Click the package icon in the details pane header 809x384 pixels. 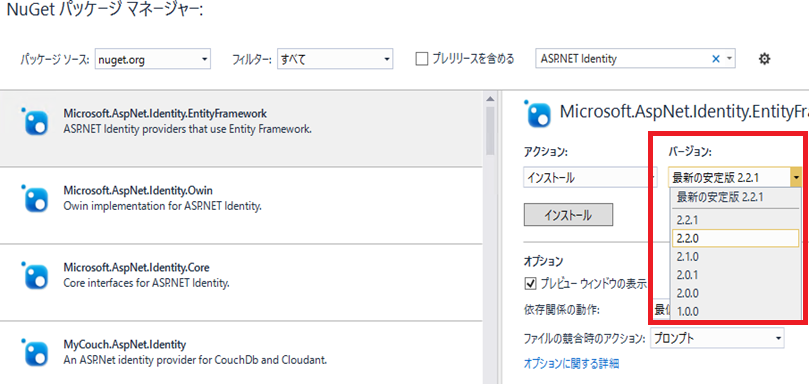[x=538, y=113]
